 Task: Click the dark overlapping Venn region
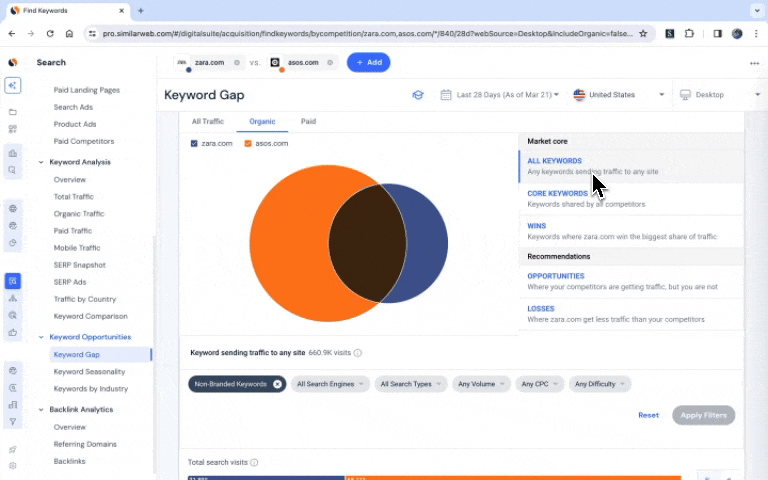pyautogui.click(x=367, y=243)
